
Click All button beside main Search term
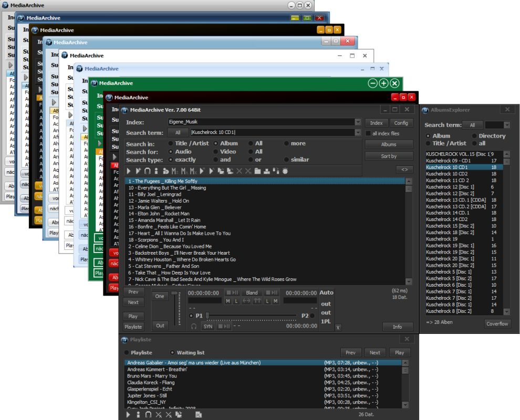coord(178,133)
